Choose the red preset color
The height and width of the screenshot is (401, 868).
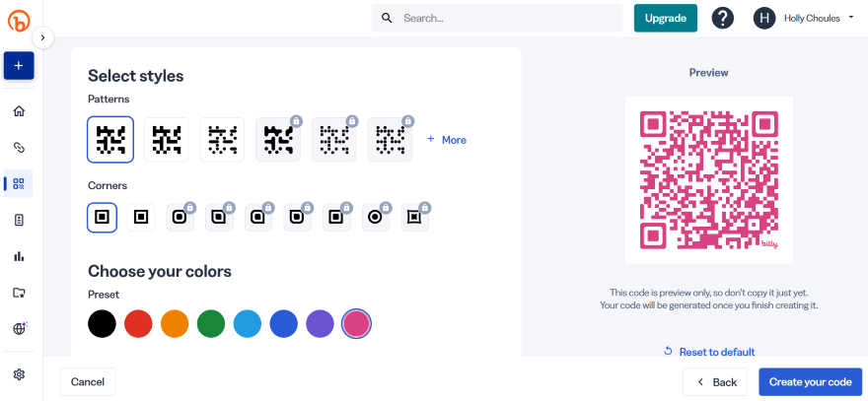pos(138,323)
